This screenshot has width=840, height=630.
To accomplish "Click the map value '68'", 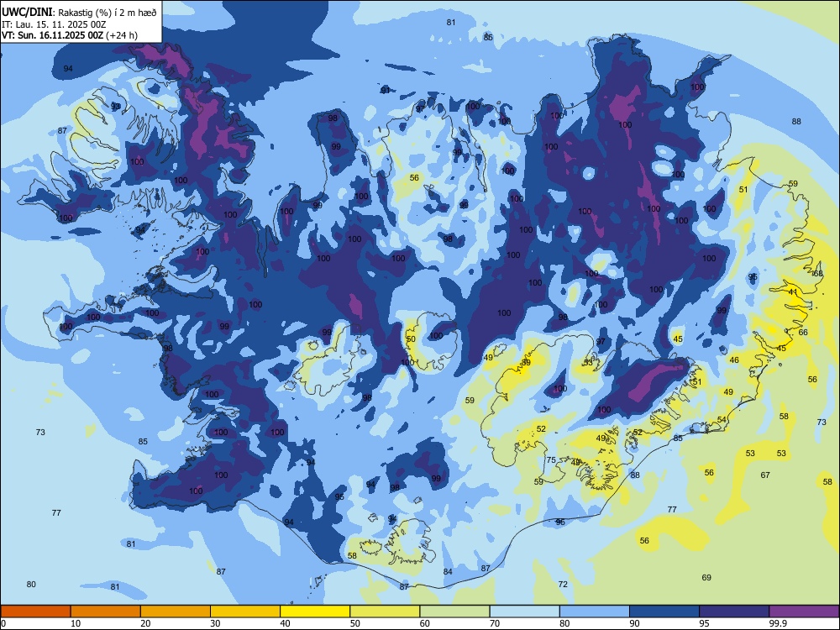I will click(x=818, y=274).
